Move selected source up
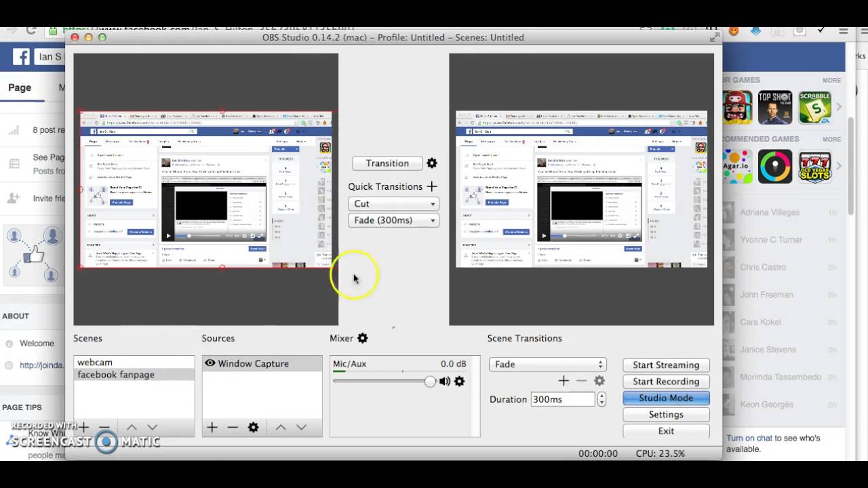The image size is (868, 488). tap(281, 428)
